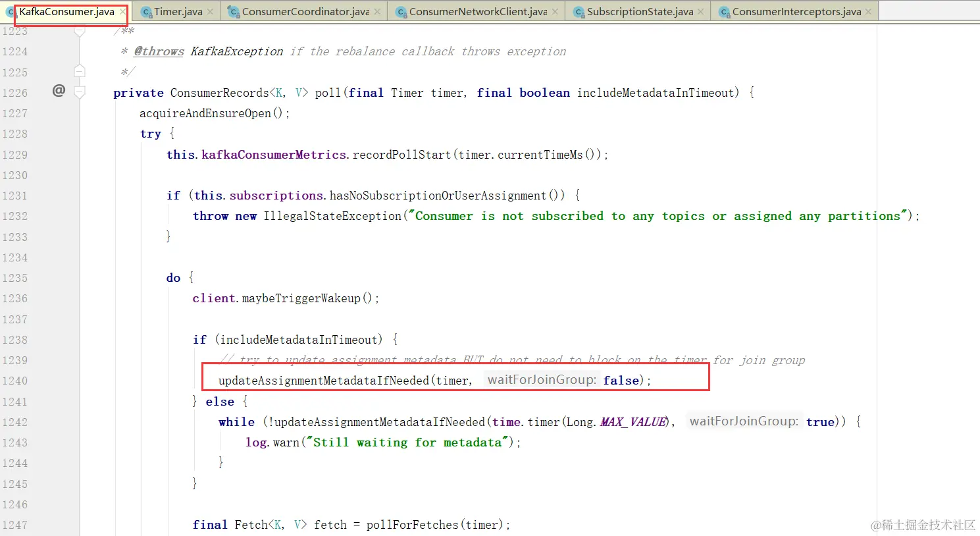Image resolution: width=980 pixels, height=536 pixels.
Task: Close the Timer.java tab
Action: point(210,12)
